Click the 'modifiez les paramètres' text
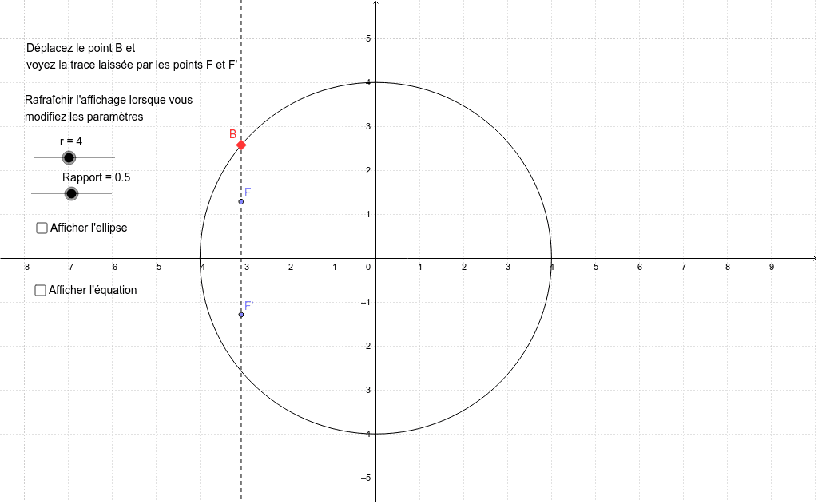 [x=84, y=117]
